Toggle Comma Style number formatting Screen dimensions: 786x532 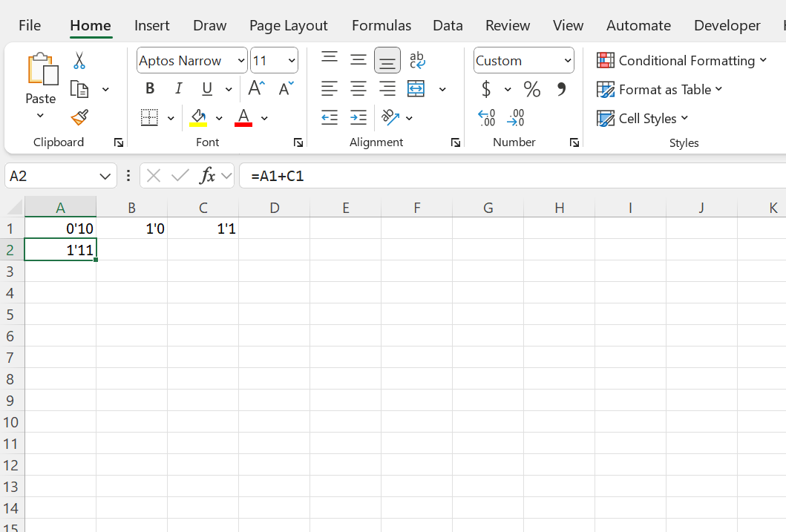click(562, 88)
